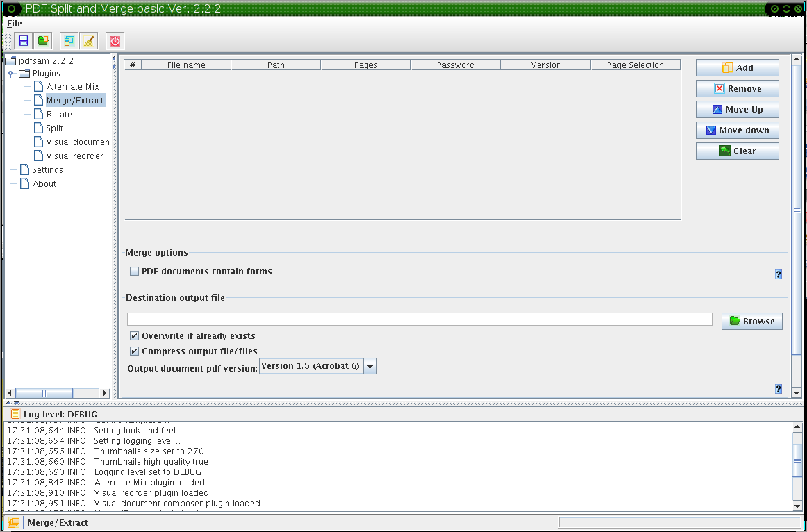Expand tree panel with right divider arrow
This screenshot has height=532, width=807.
[114, 67]
